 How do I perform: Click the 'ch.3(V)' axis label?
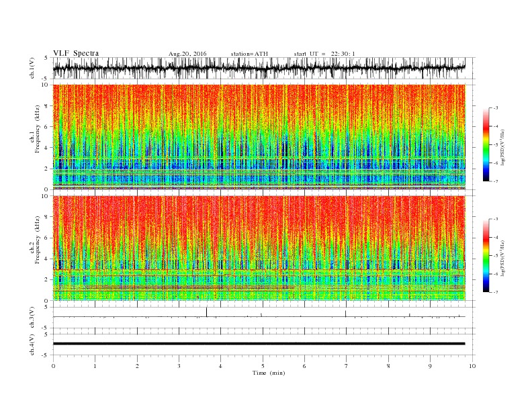(32, 318)
